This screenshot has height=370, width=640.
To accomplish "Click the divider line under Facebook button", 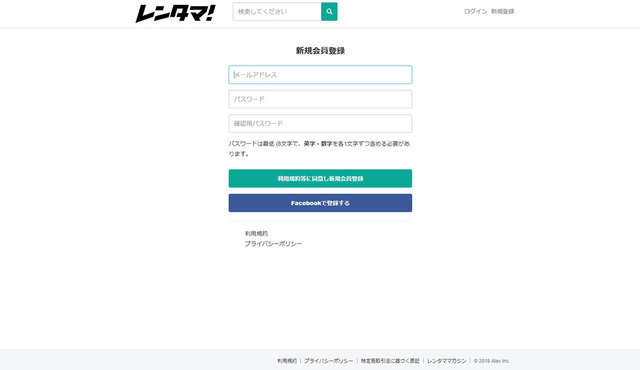I will (x=320, y=221).
